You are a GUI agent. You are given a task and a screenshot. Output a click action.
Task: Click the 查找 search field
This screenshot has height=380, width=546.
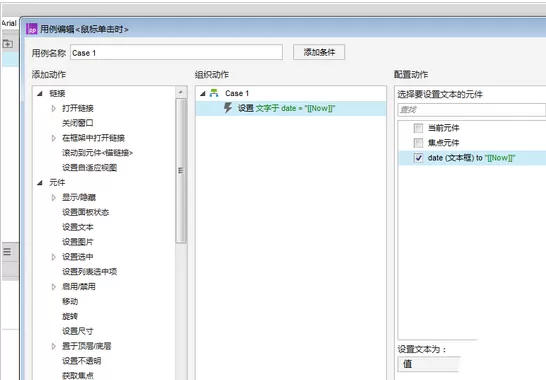coord(471,110)
